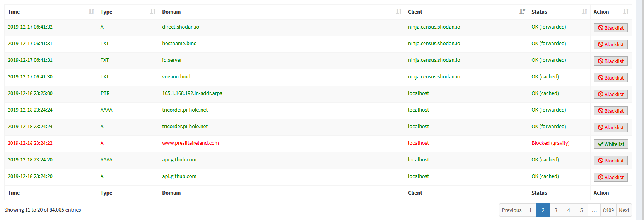Viewport: 644px width, 220px height.
Task: Blacklist direct.shodan.io
Action: pos(611,28)
